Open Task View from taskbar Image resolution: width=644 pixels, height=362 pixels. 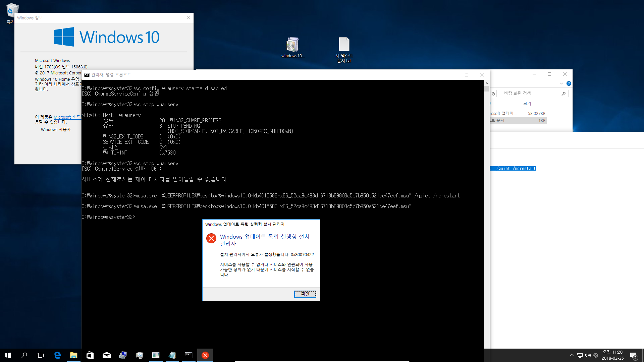point(40,355)
